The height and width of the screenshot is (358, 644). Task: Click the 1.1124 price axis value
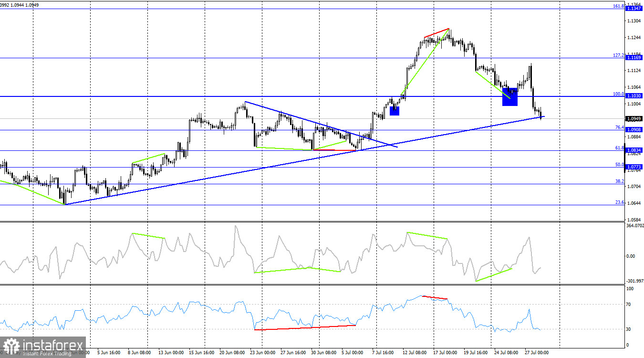tap(634, 71)
